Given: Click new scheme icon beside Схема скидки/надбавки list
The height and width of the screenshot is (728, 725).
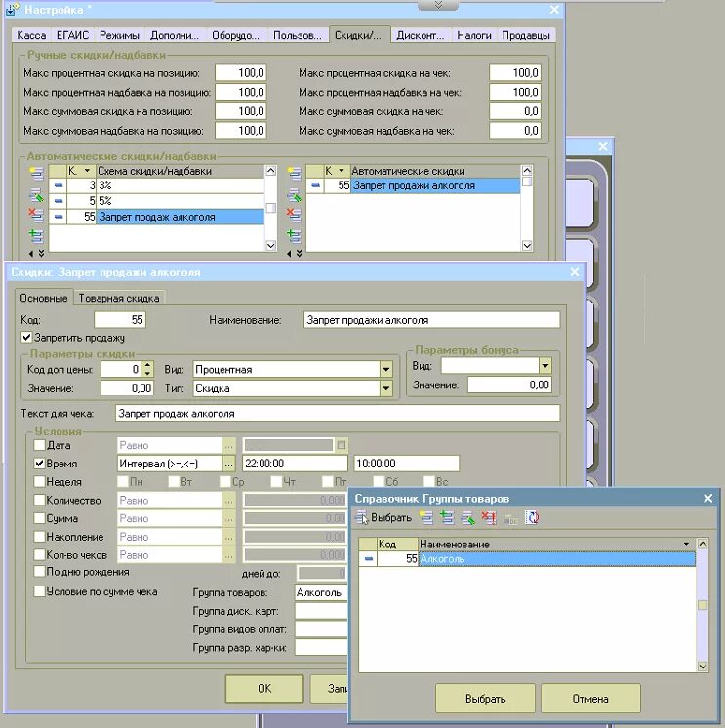Looking at the screenshot, I should (x=36, y=173).
